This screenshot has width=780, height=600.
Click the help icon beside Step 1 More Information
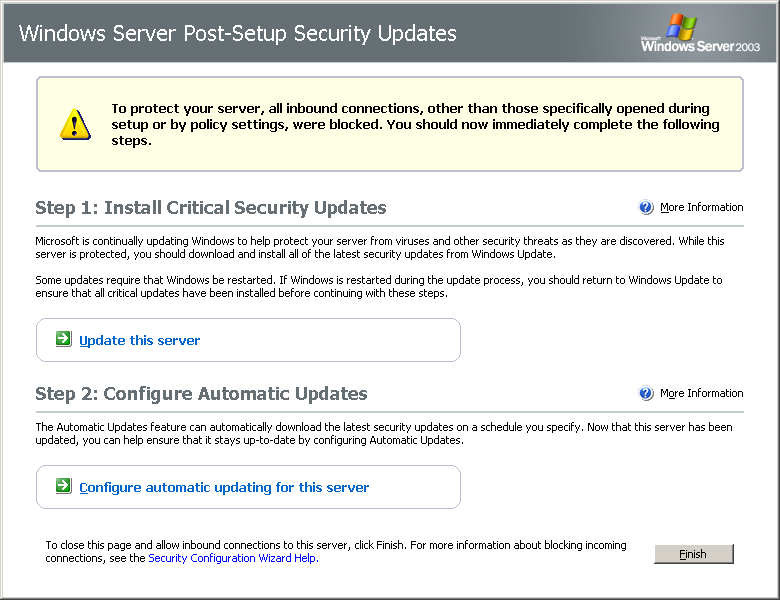[646, 207]
